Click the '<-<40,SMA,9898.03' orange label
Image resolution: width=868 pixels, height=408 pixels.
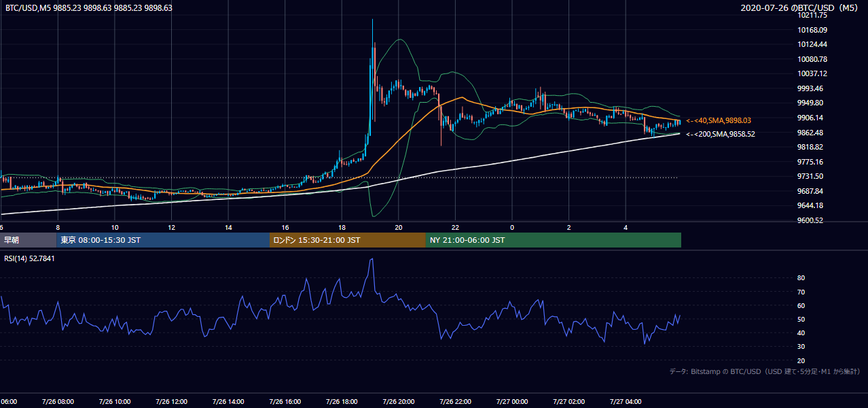pos(719,120)
